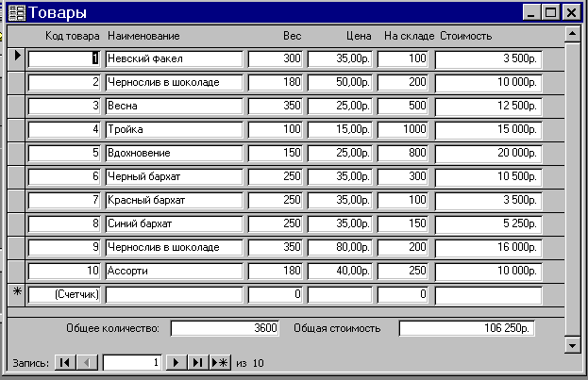Click На складе field with value 500
Image resolution: width=588 pixels, height=380 pixels.
click(x=402, y=107)
